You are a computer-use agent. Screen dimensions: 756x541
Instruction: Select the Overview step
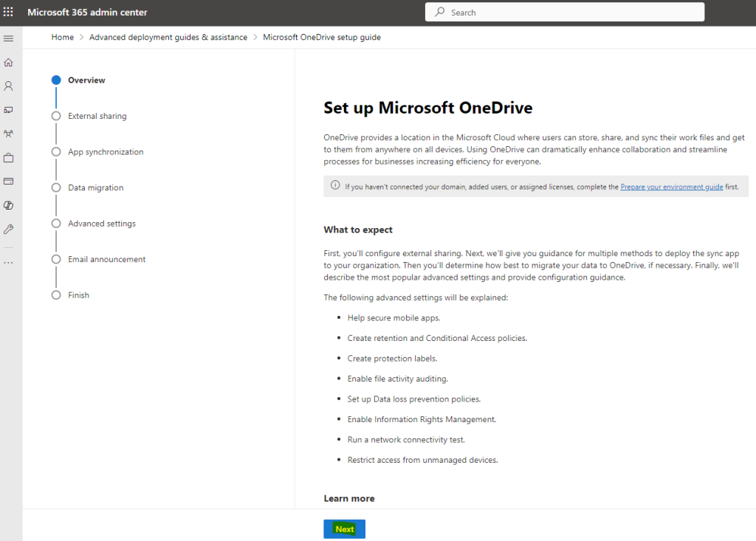tap(86, 80)
